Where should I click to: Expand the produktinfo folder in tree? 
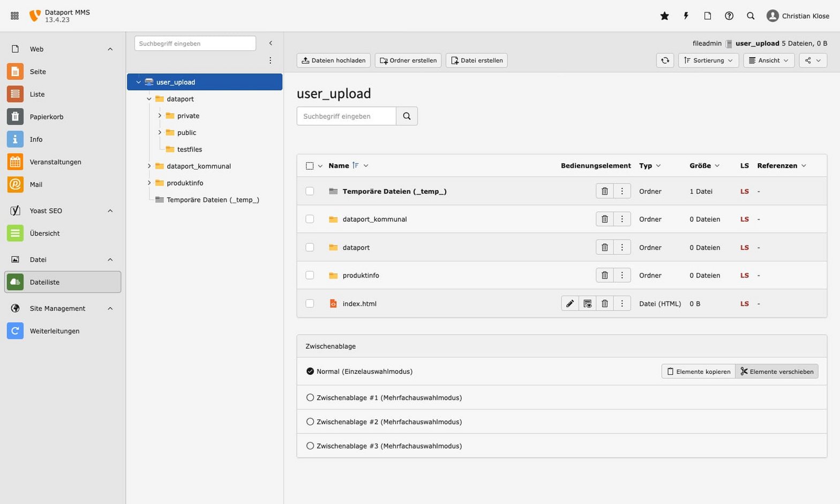point(149,183)
